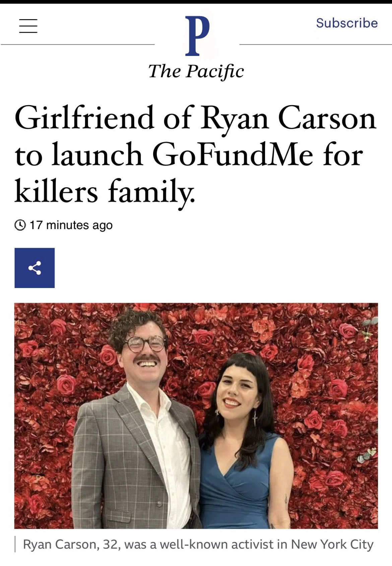Tap the share icon button
Viewport: 392px width, 566px height.
35,268
